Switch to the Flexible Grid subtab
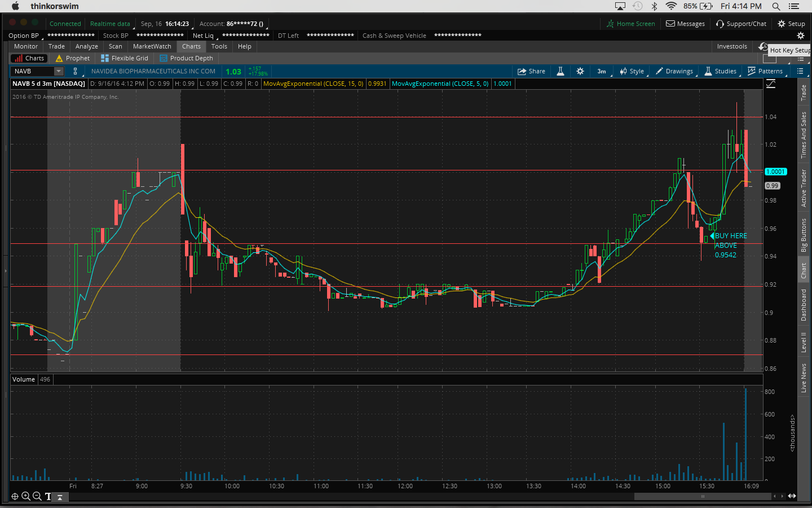This screenshot has height=508, width=812. point(125,58)
